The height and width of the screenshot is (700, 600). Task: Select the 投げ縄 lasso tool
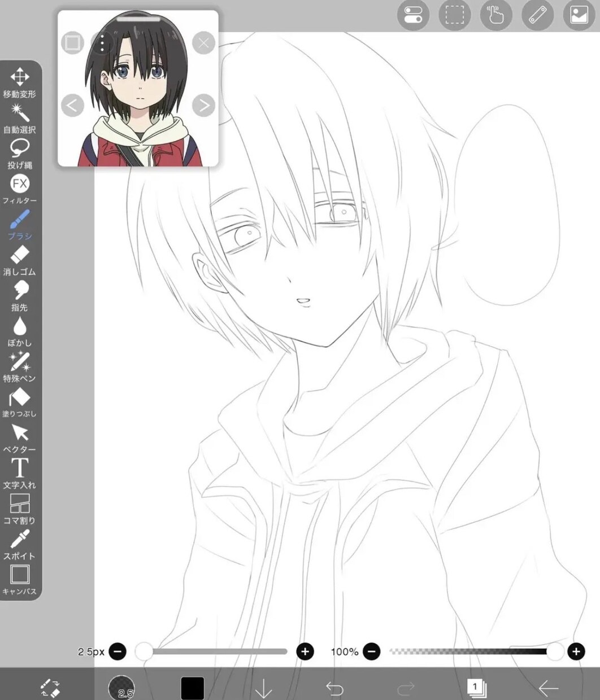click(20, 154)
